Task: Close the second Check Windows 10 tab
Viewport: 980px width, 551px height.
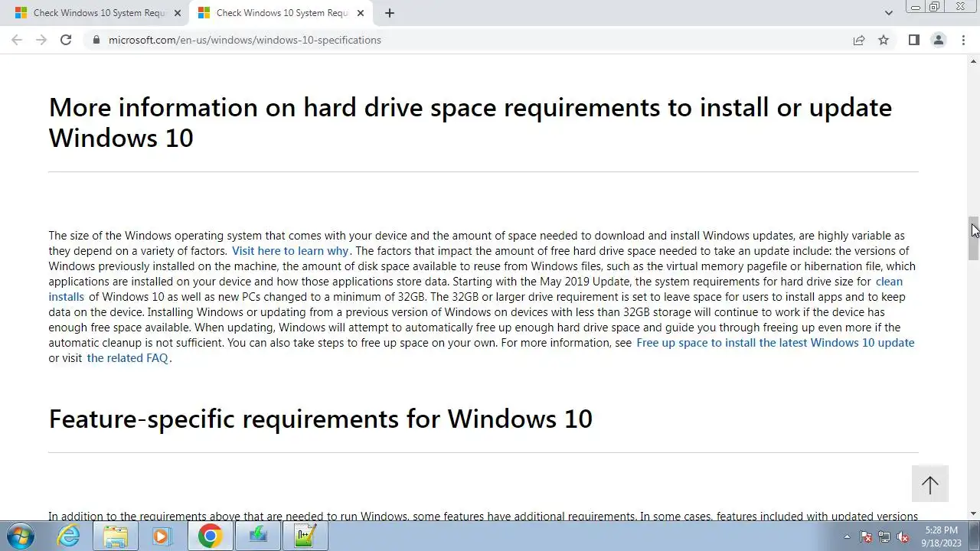Action: click(x=361, y=13)
